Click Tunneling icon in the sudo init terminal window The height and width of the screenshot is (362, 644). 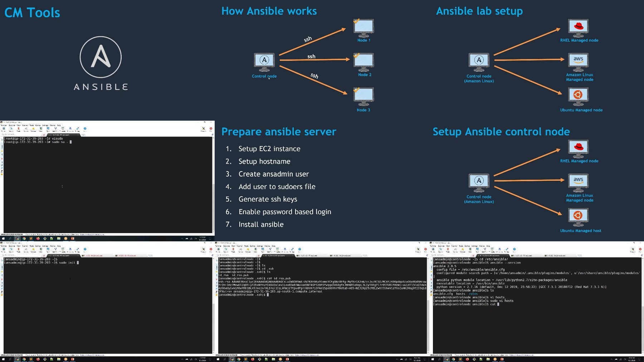(x=63, y=250)
